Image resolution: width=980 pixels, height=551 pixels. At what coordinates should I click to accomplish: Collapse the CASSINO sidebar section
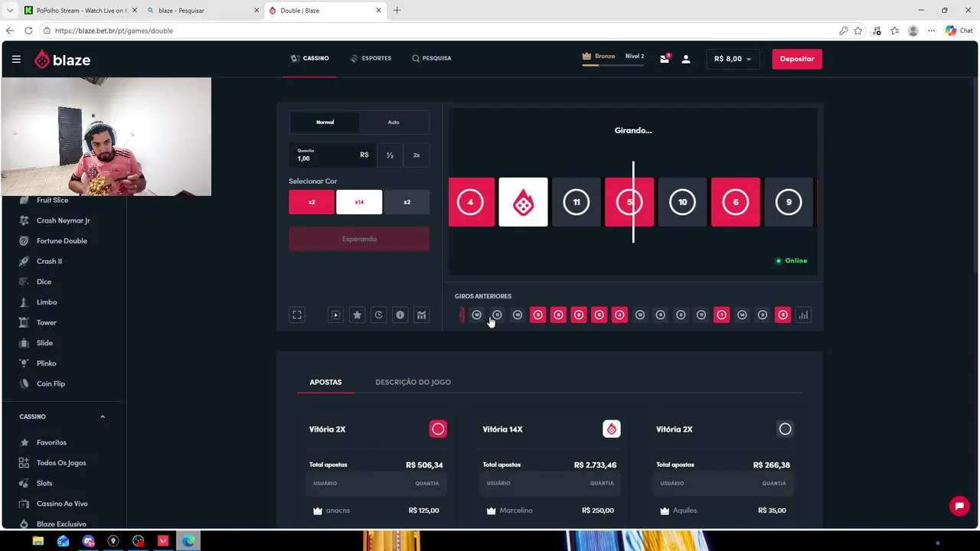103,416
